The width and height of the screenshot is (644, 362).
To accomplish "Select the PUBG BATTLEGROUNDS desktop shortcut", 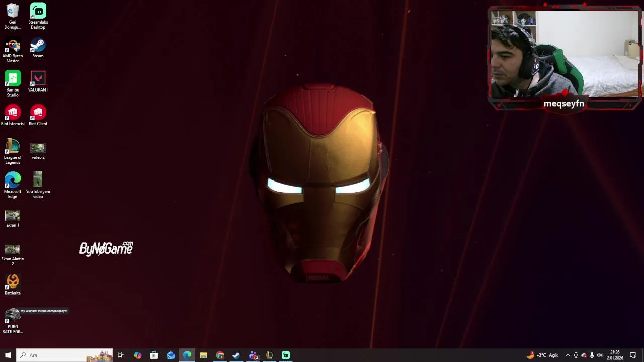I will pyautogui.click(x=13, y=321).
